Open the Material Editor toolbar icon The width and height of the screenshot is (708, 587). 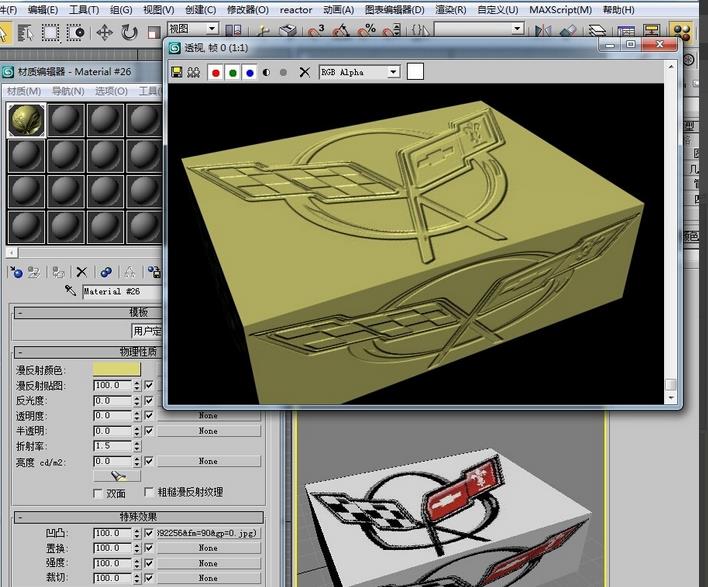point(682,32)
